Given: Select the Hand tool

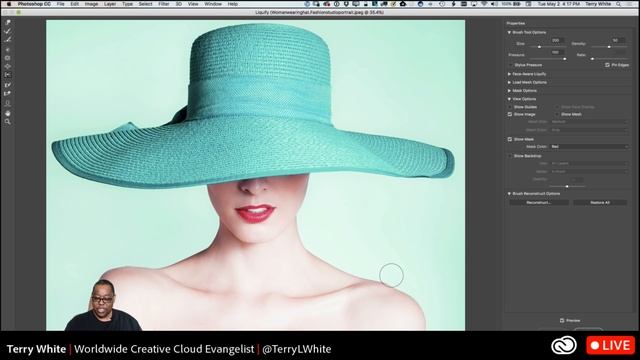Looking at the screenshot, I should click(8, 113).
